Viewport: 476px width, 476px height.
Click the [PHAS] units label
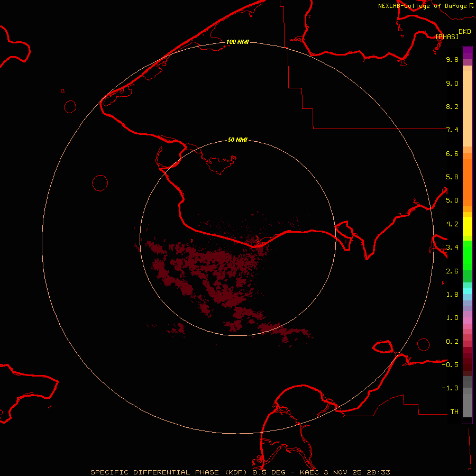pos(447,36)
